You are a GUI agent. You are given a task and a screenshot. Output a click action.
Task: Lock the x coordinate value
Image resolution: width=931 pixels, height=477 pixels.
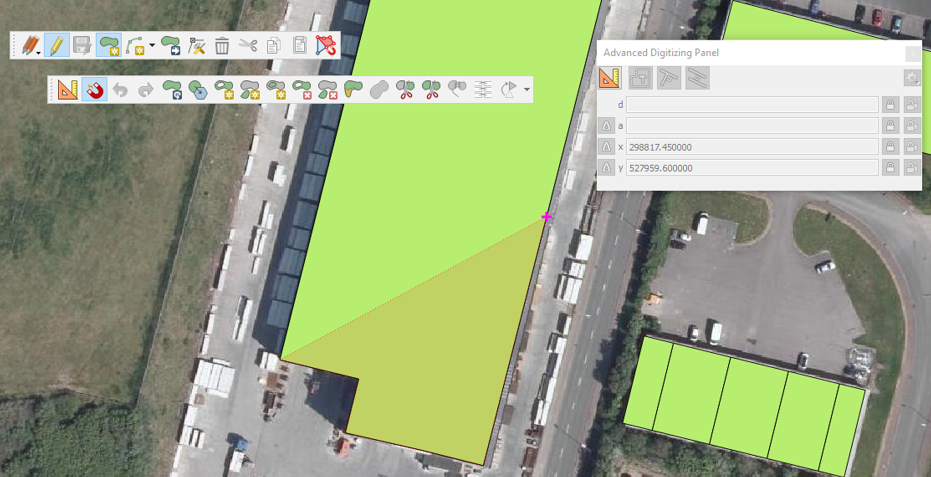[890, 147]
